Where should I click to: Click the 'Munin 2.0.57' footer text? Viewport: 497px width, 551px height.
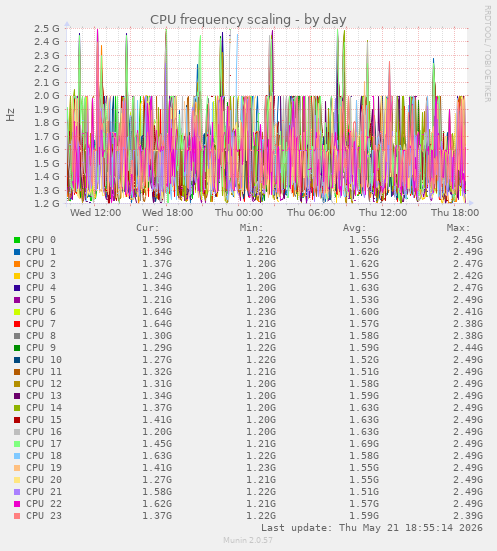pyautogui.click(x=248, y=540)
